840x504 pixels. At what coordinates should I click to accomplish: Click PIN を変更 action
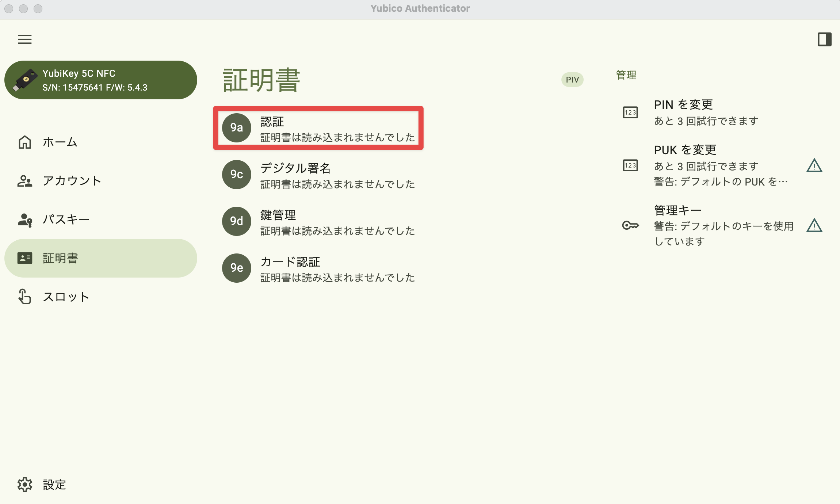723,112
